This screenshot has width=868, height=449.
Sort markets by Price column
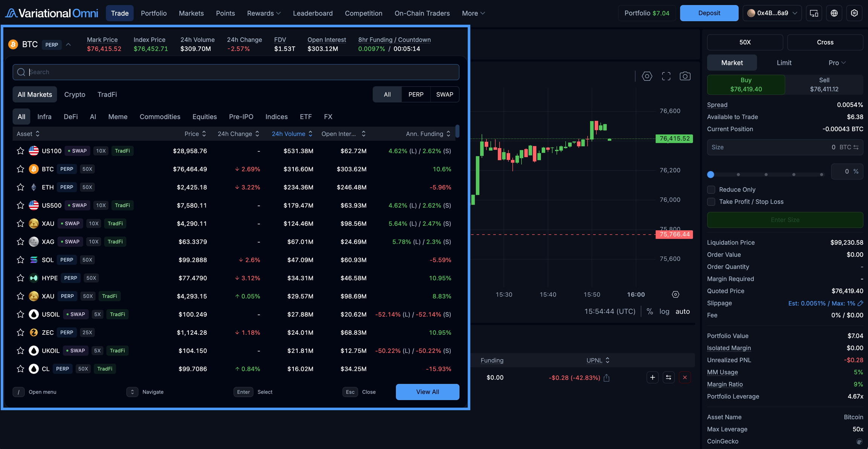(x=195, y=134)
